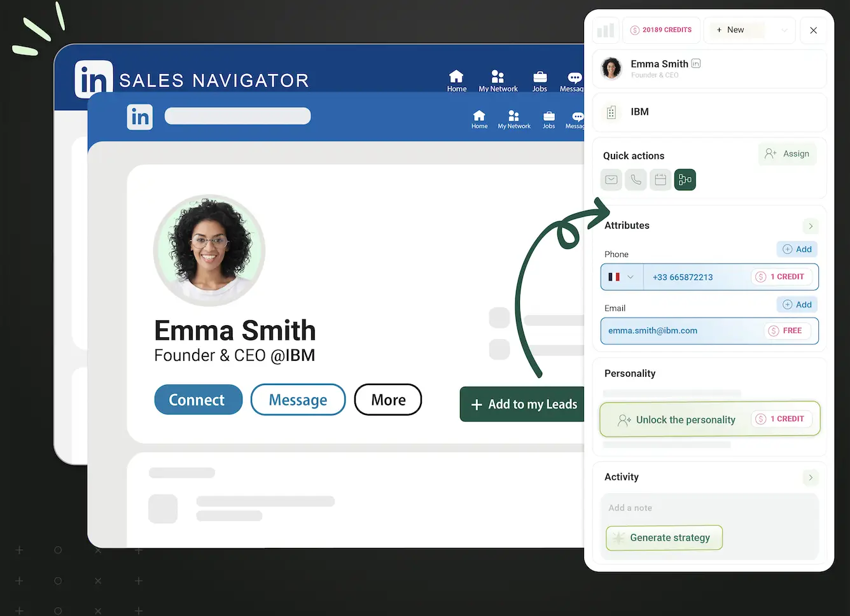The image size is (850, 616).
Task: Click the Assign button
Action: (787, 154)
